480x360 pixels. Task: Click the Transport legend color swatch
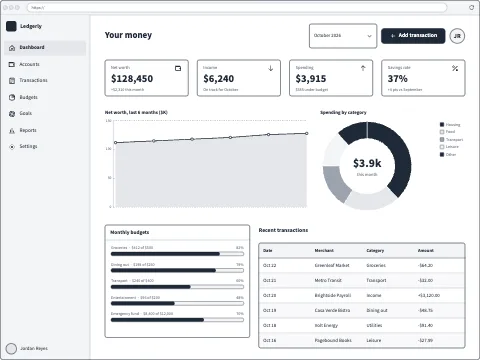(x=442, y=139)
